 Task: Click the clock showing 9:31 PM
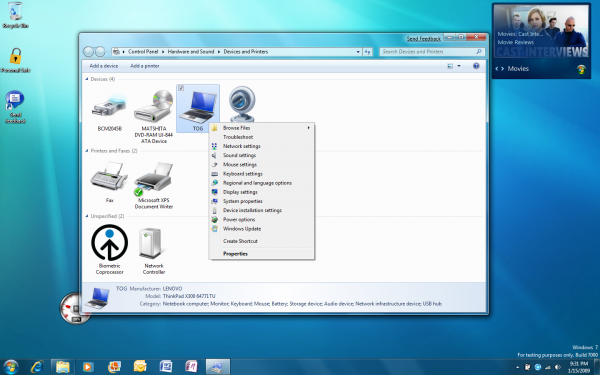(579, 367)
